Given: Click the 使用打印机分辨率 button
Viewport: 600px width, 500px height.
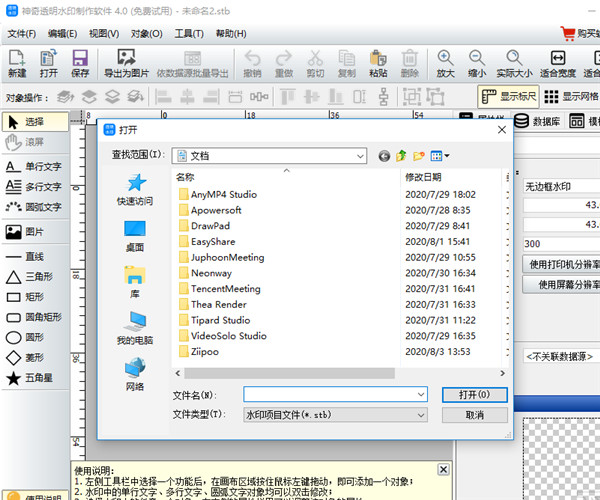Looking at the screenshot, I should (562, 264).
